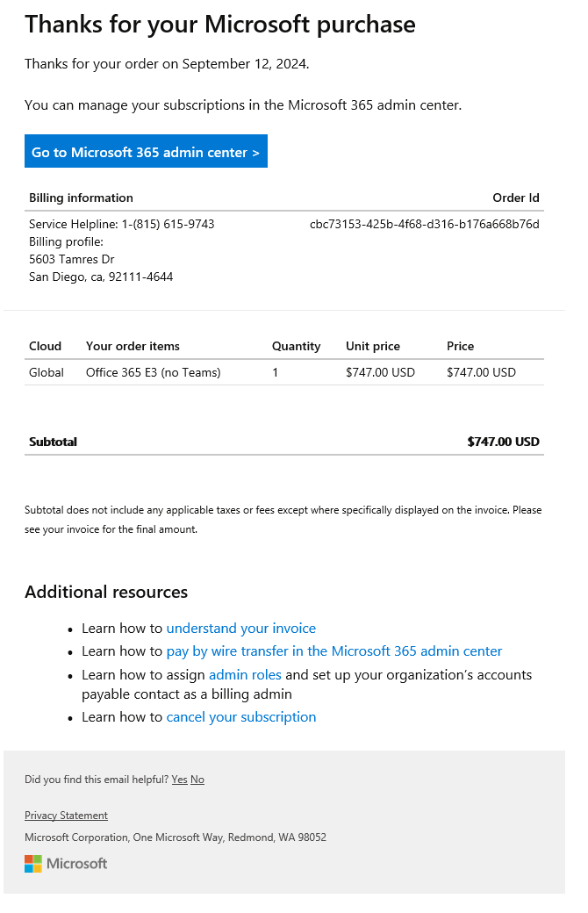Click the Quantity column header
This screenshot has width=588, height=913.
coord(296,346)
